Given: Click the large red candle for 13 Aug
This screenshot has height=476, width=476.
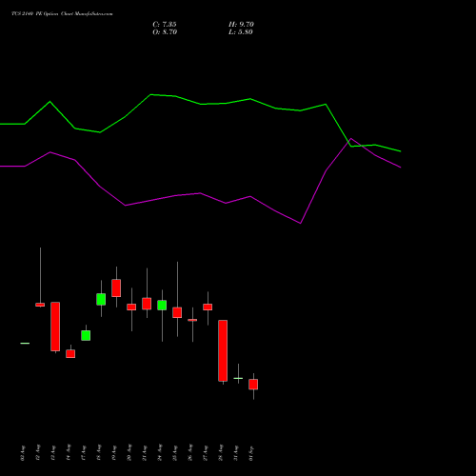Looking at the screenshot, I should [55, 327].
